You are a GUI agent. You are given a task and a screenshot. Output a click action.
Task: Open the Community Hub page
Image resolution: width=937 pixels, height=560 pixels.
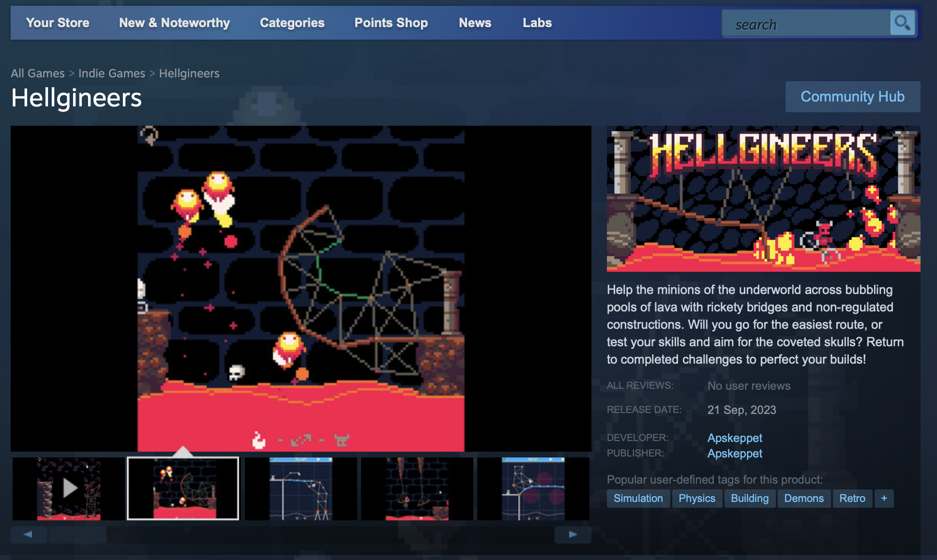852,97
